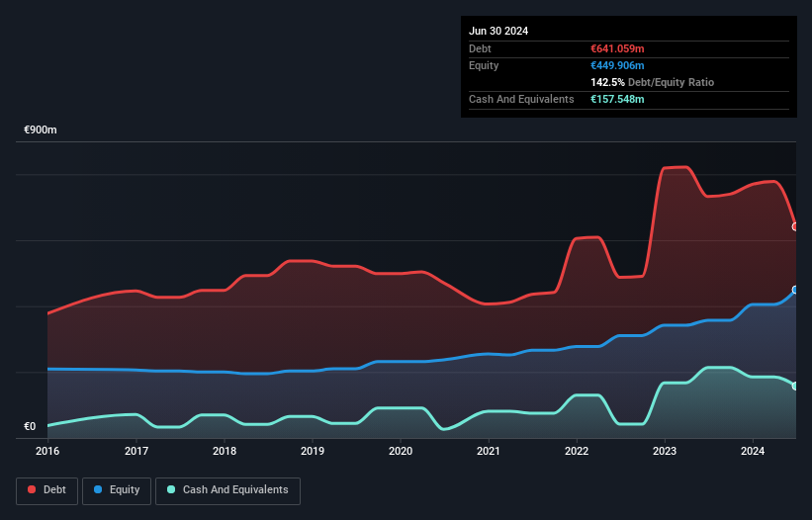Viewport: 812px width, 520px height.
Task: Click the blue Equity end-point marker
Action: [795, 290]
